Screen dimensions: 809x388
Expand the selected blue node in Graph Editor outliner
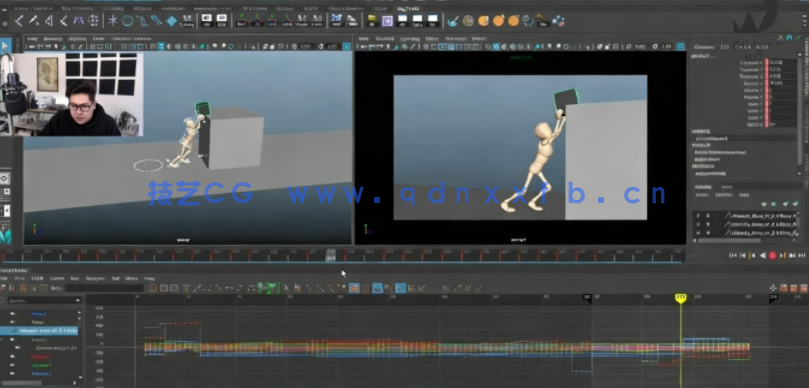coord(13,331)
